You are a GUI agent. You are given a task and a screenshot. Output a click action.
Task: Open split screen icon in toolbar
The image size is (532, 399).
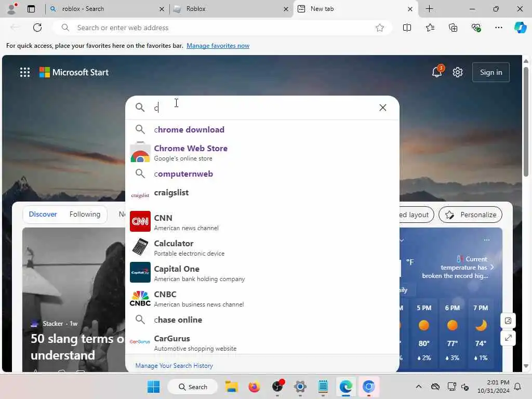(407, 28)
